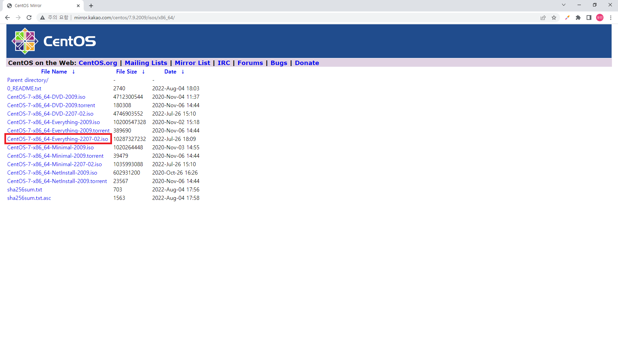Open the IRC link
The image size is (618, 364).
(224, 63)
